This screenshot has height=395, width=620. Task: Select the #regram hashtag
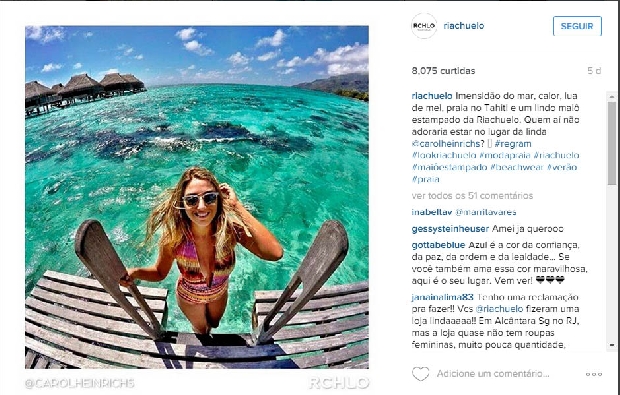[512, 144]
